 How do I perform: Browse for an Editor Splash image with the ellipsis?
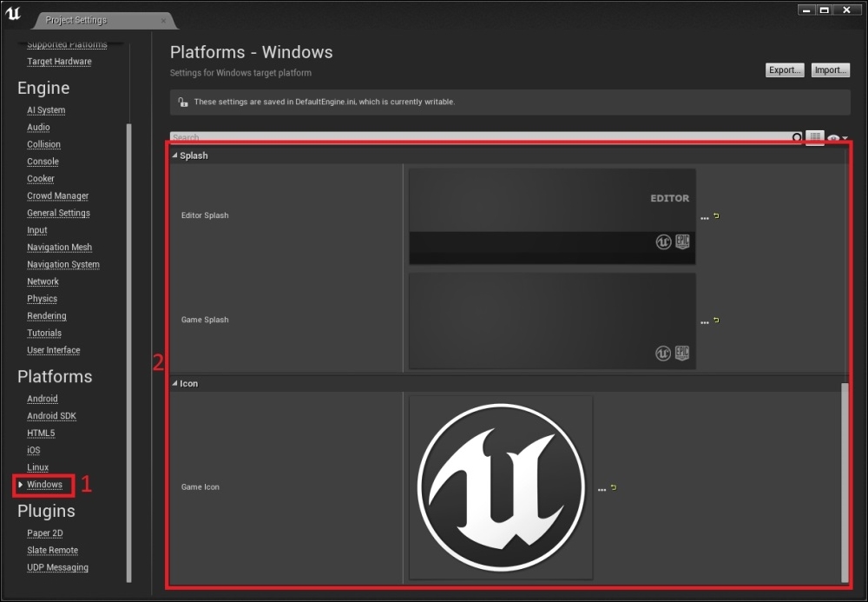pos(705,218)
